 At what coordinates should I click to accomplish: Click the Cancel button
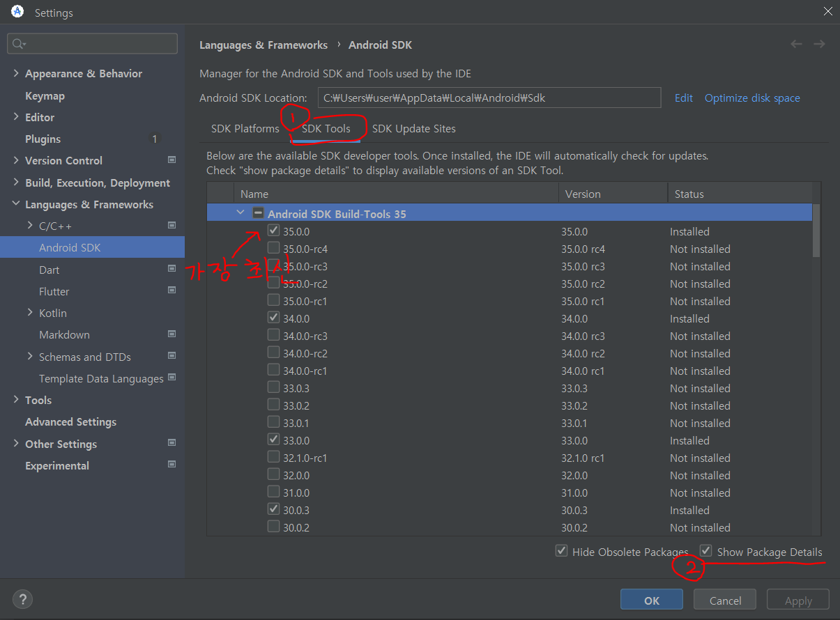[726, 600]
